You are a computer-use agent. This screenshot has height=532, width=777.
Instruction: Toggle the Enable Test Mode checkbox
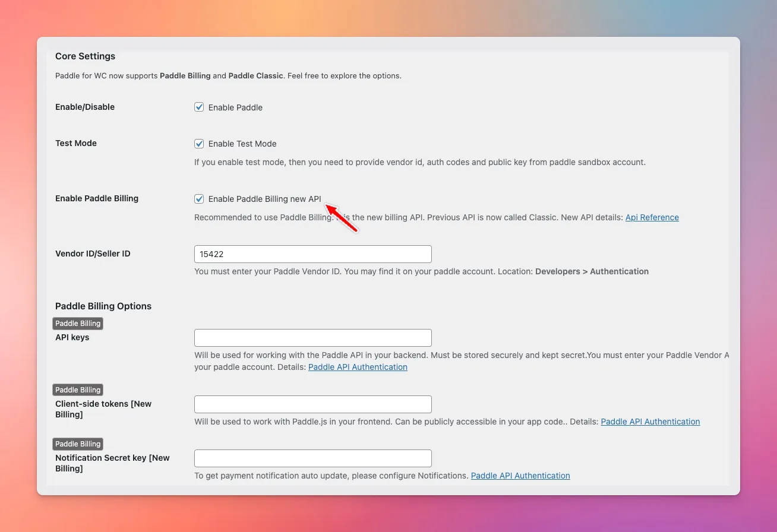199,144
